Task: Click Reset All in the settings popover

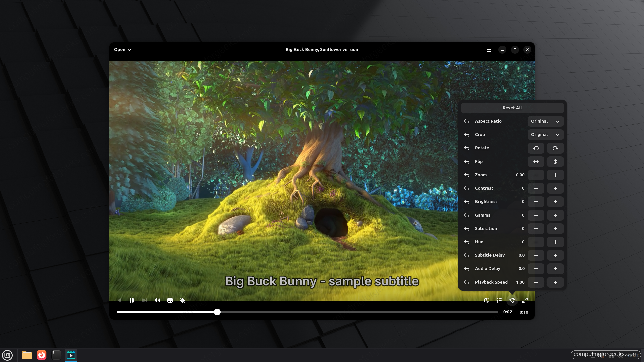Action: pyautogui.click(x=512, y=108)
